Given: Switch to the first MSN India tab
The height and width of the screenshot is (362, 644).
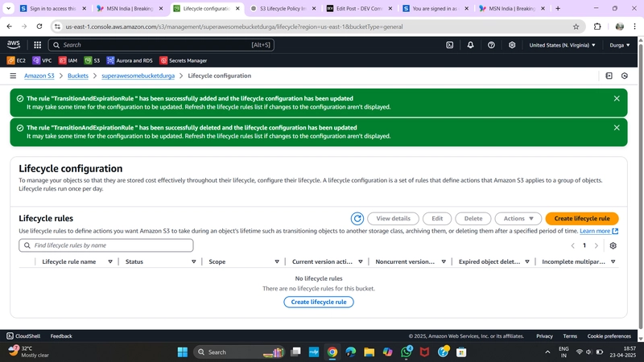Looking at the screenshot, I should pyautogui.click(x=130, y=8).
